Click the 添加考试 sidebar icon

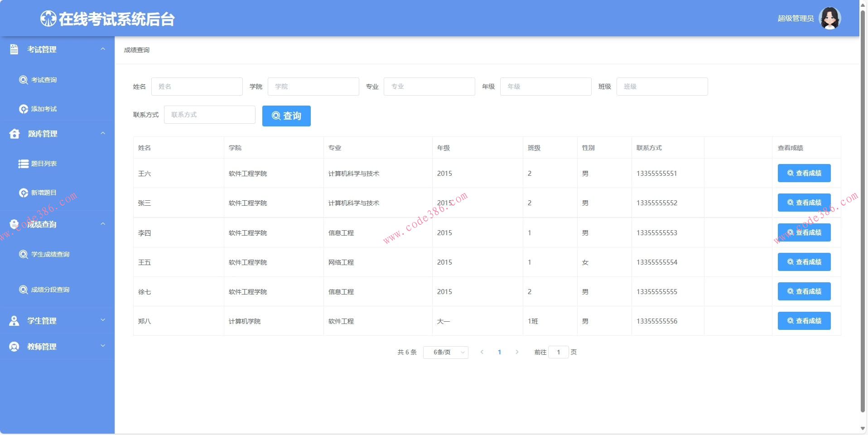(x=23, y=109)
